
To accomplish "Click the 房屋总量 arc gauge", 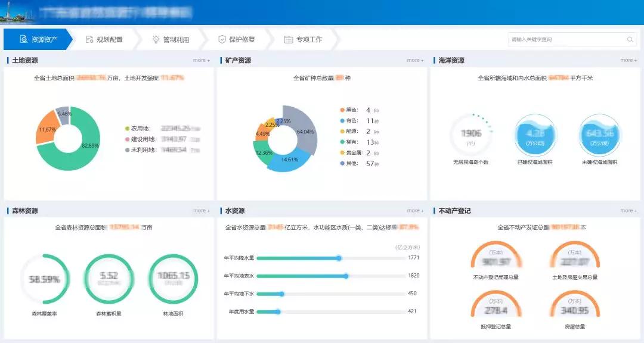I will click(575, 304).
